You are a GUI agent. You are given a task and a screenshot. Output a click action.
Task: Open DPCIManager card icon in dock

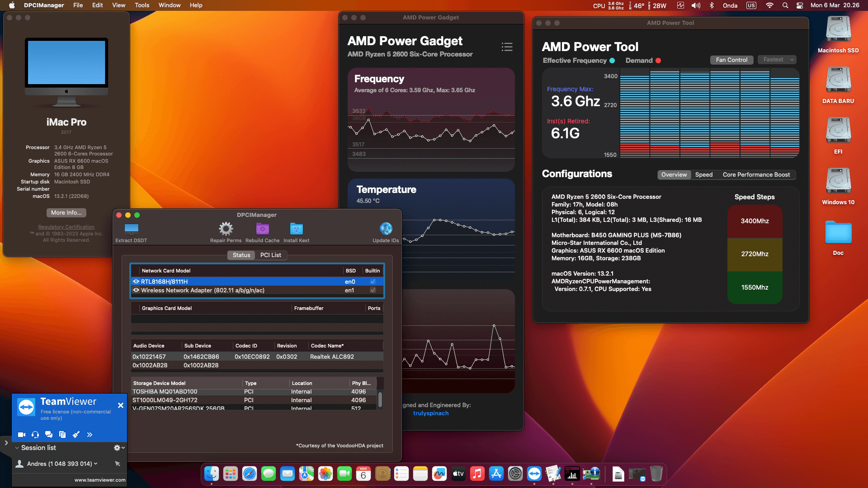(x=591, y=474)
